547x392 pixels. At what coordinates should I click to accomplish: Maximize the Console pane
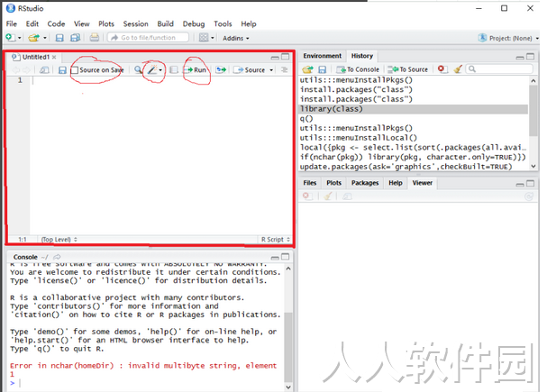point(286,257)
